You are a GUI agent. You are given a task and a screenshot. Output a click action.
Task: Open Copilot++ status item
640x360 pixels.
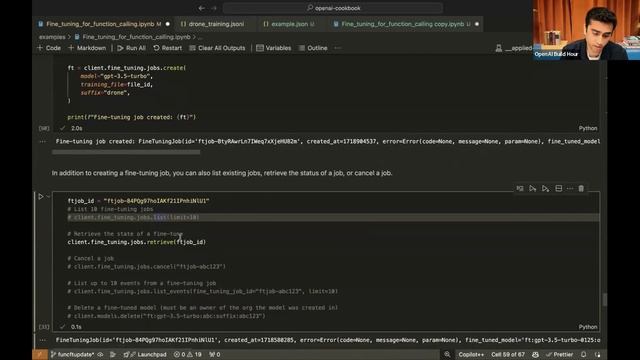[471, 354]
